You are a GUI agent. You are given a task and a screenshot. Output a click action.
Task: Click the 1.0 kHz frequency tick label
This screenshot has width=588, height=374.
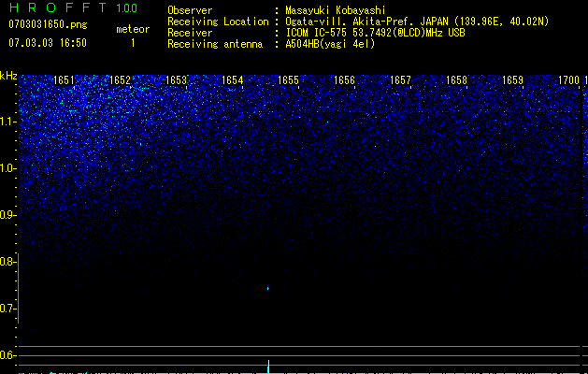[x=7, y=168]
